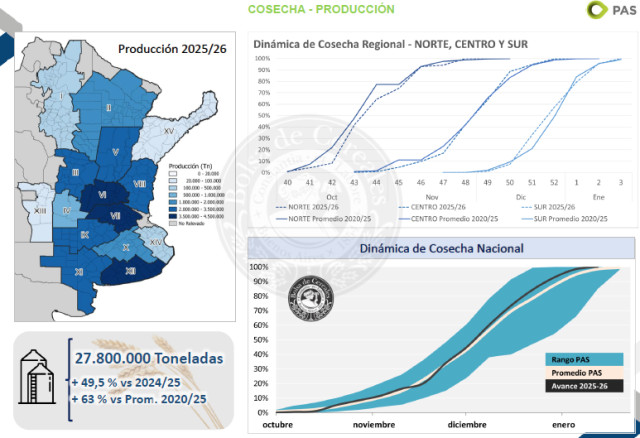Select region XII on the map
The image size is (640, 438).
[131, 270]
